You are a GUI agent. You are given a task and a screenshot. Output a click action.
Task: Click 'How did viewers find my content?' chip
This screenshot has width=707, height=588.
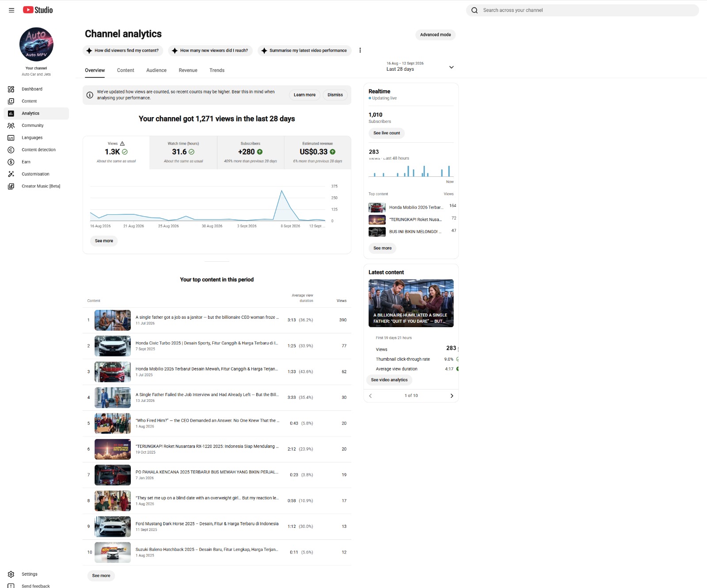point(123,50)
